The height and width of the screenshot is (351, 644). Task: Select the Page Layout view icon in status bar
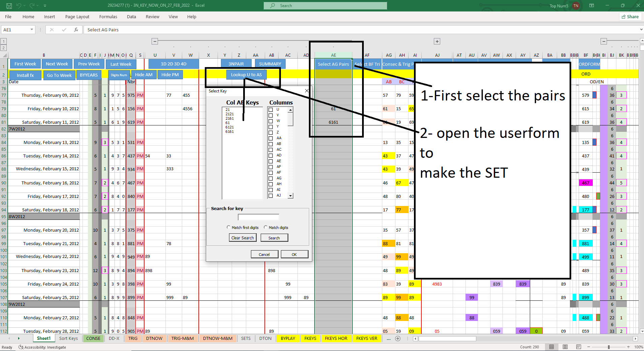click(565, 347)
